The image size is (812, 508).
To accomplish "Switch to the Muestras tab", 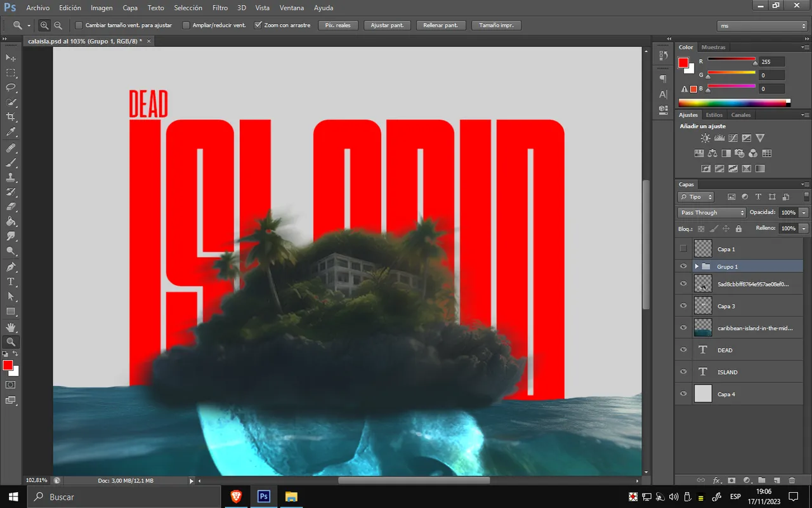I will (x=714, y=47).
